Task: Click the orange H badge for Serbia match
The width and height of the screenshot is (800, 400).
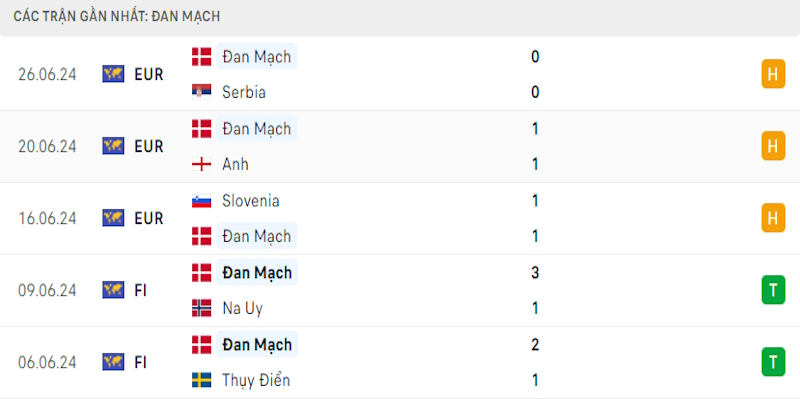Action: coord(773,74)
